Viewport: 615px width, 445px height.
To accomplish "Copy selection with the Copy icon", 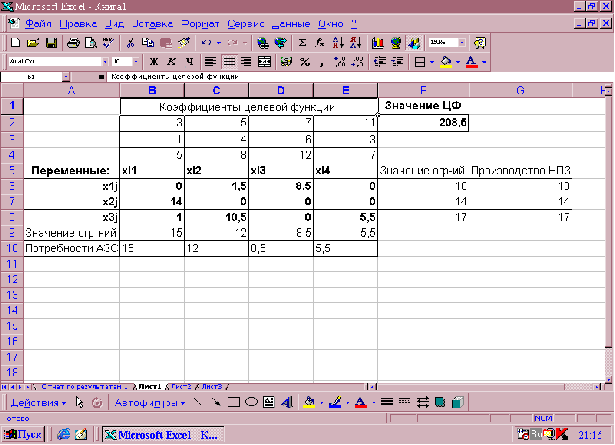I will (x=148, y=43).
